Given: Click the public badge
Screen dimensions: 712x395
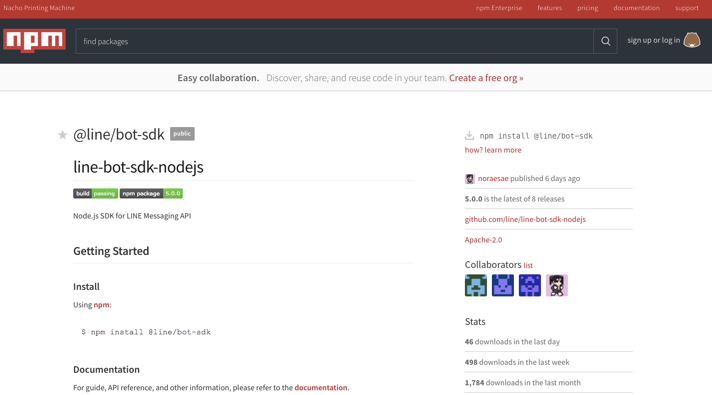Looking at the screenshot, I should (182, 134).
